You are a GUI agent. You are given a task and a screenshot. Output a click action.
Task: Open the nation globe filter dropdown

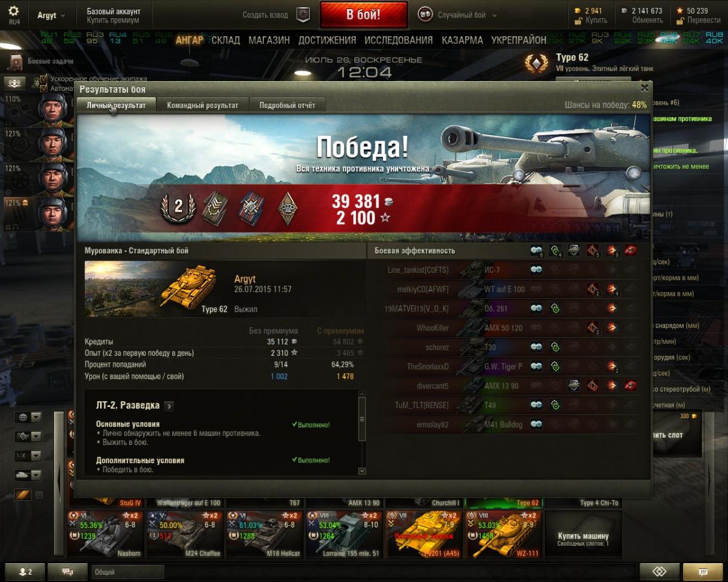[29, 417]
